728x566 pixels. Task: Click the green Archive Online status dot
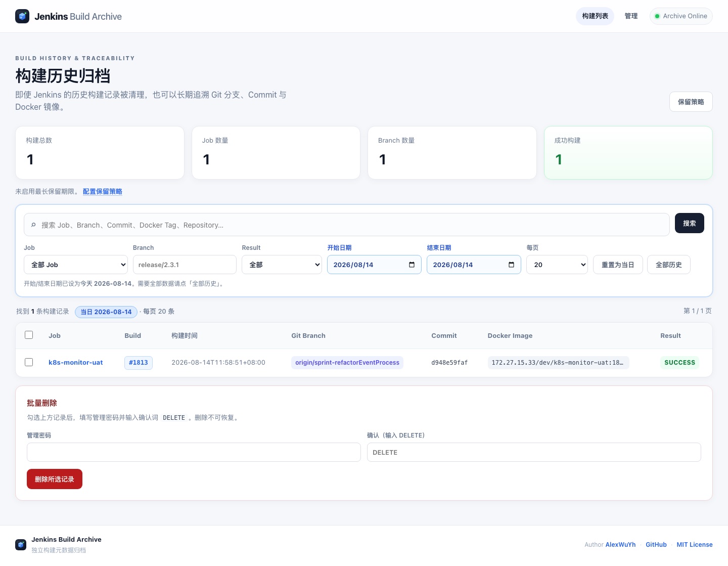(657, 16)
